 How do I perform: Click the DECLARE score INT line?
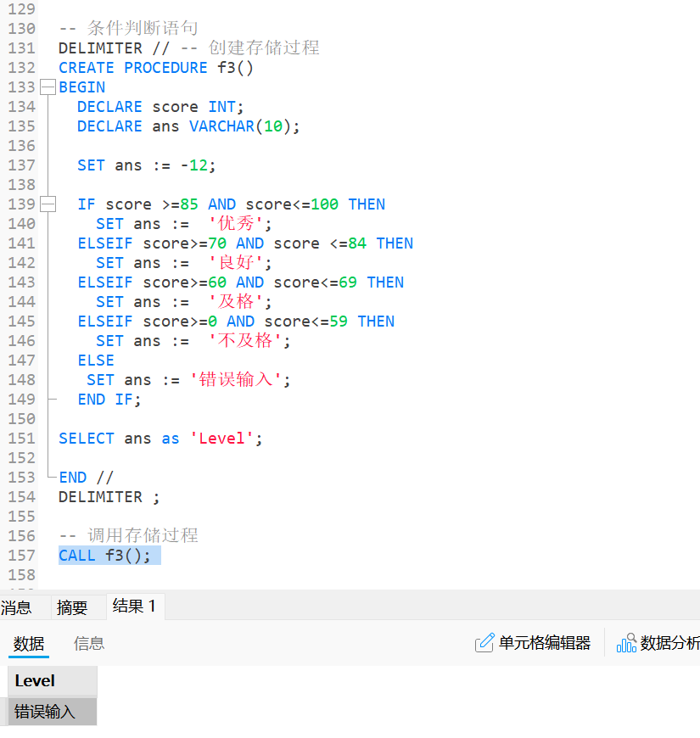(x=160, y=107)
